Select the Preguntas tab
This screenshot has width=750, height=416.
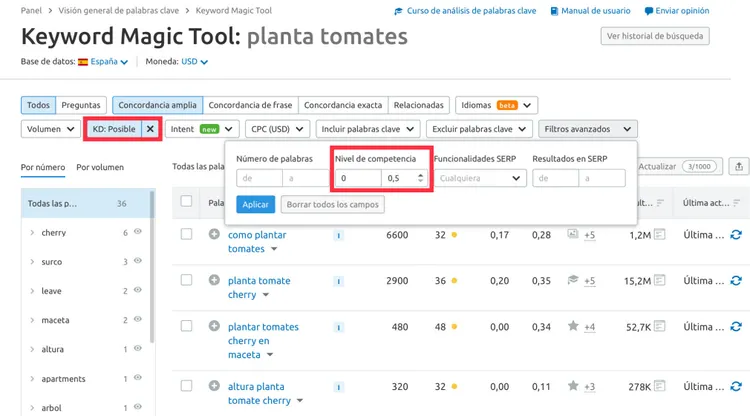coord(81,105)
